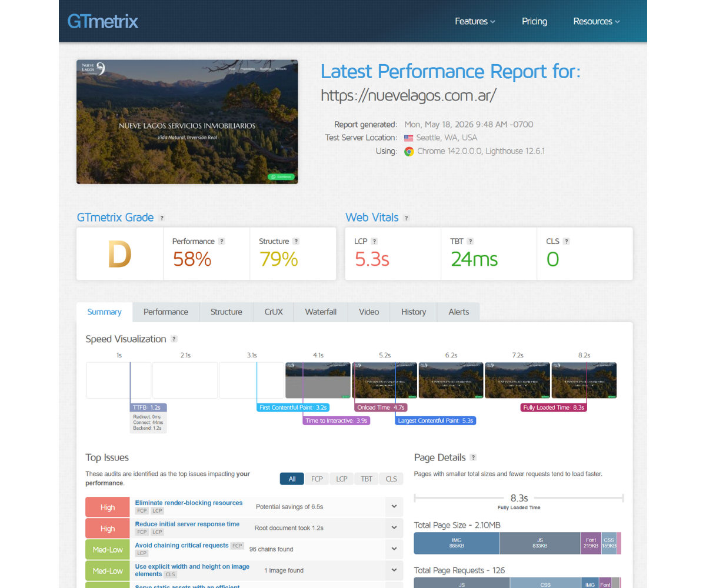
Task: Click the USA flag icon
Action: (408, 138)
